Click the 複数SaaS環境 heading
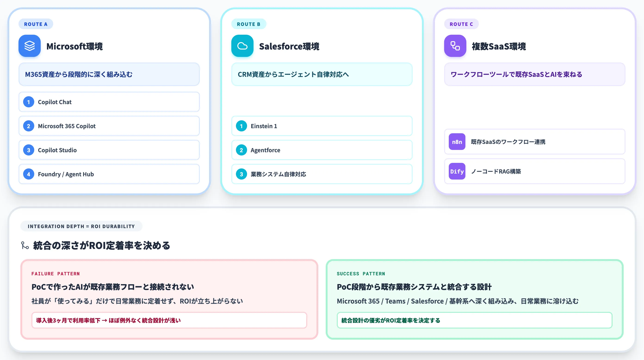The image size is (644, 360). coord(499,46)
